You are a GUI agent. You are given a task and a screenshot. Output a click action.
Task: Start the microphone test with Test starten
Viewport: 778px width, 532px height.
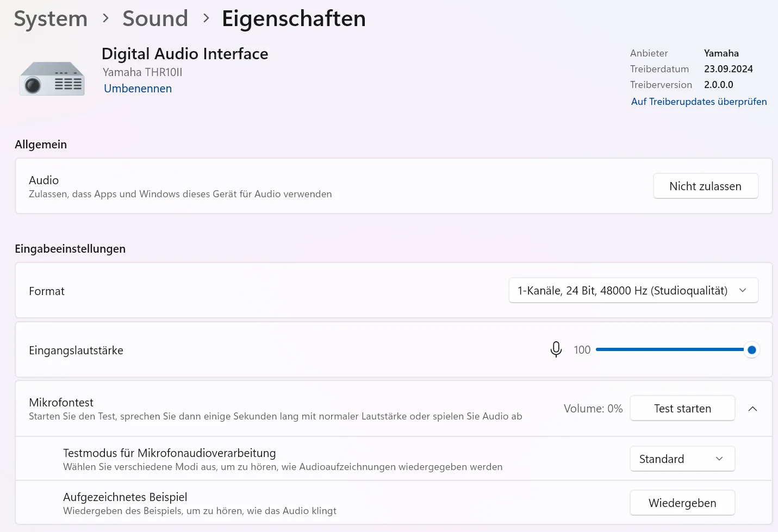[682, 409]
